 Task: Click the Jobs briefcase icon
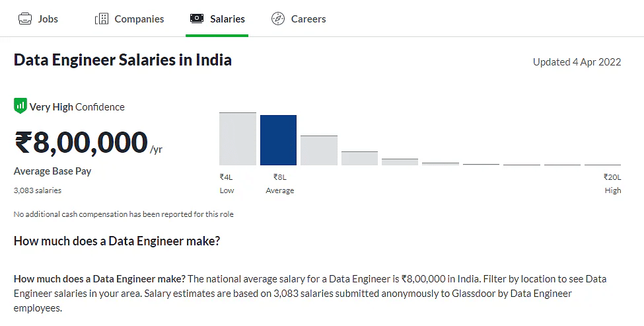(25, 19)
